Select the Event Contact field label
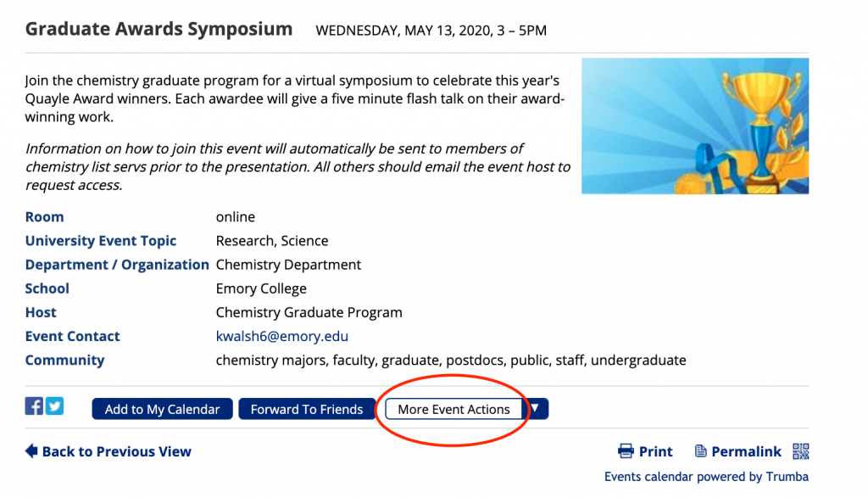 click(x=72, y=336)
